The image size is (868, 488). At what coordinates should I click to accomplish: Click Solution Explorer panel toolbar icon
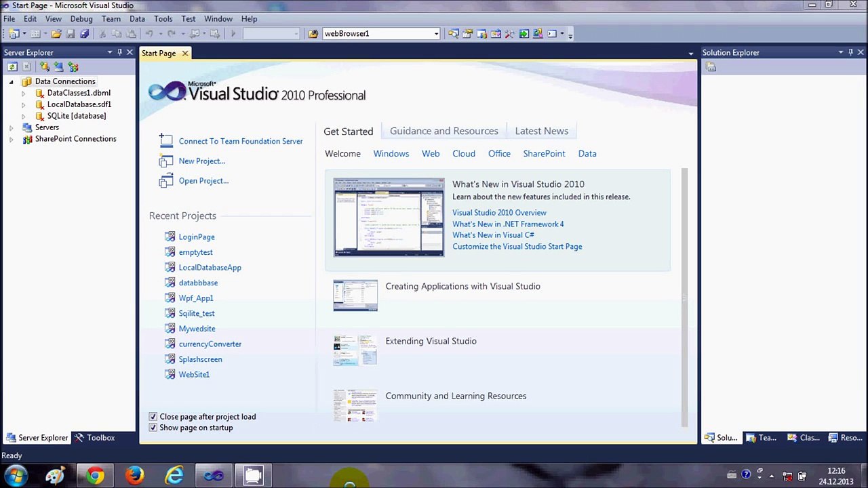(x=711, y=66)
